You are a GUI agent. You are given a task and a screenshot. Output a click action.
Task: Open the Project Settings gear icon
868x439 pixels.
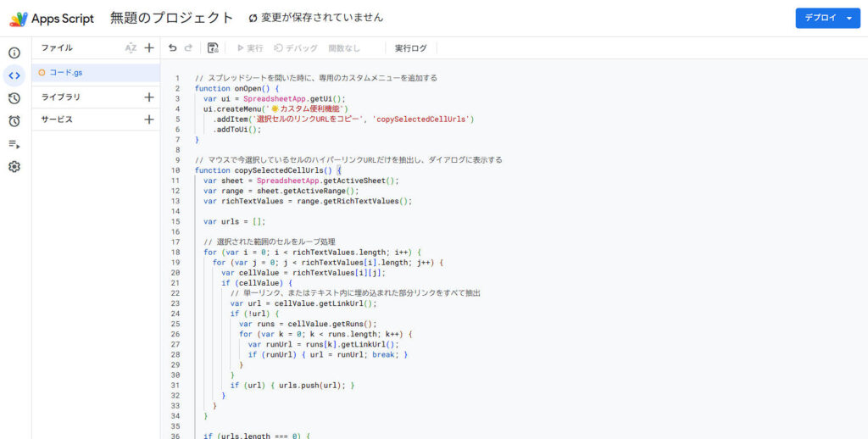click(x=14, y=167)
